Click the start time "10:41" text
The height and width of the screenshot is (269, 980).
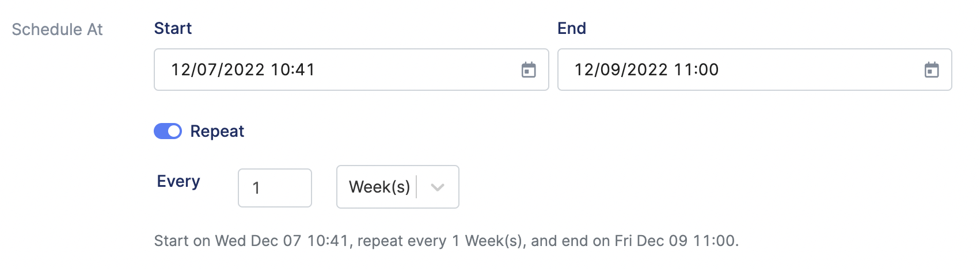tap(293, 70)
